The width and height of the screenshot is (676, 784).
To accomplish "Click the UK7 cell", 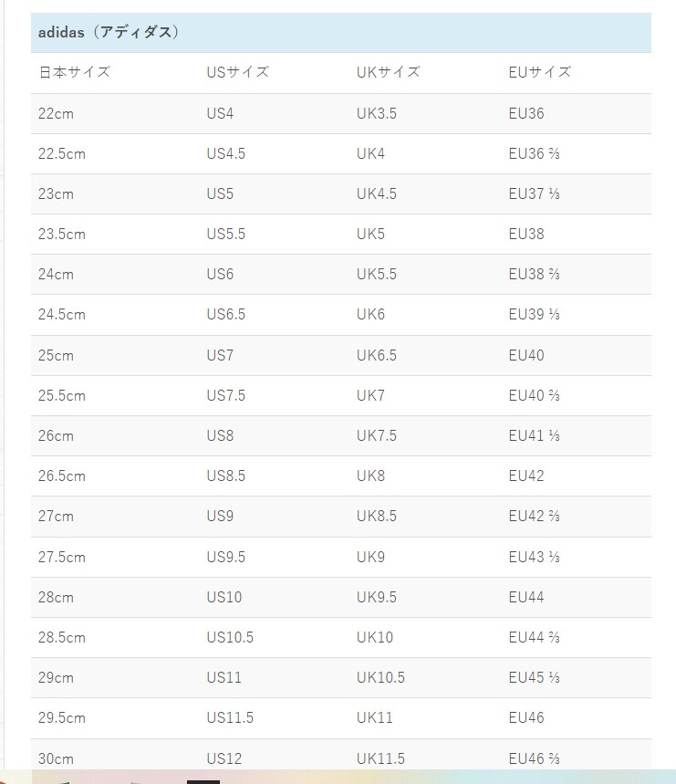I will [370, 395].
